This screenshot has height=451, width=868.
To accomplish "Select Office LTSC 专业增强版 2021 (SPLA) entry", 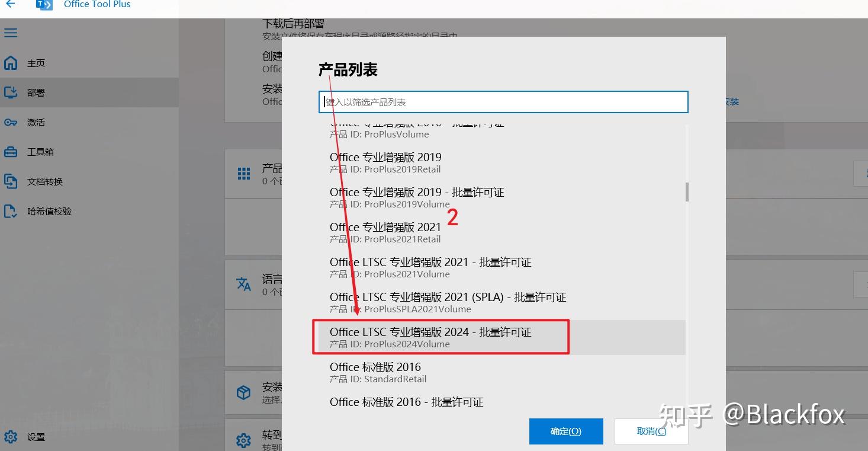I will [x=501, y=302].
